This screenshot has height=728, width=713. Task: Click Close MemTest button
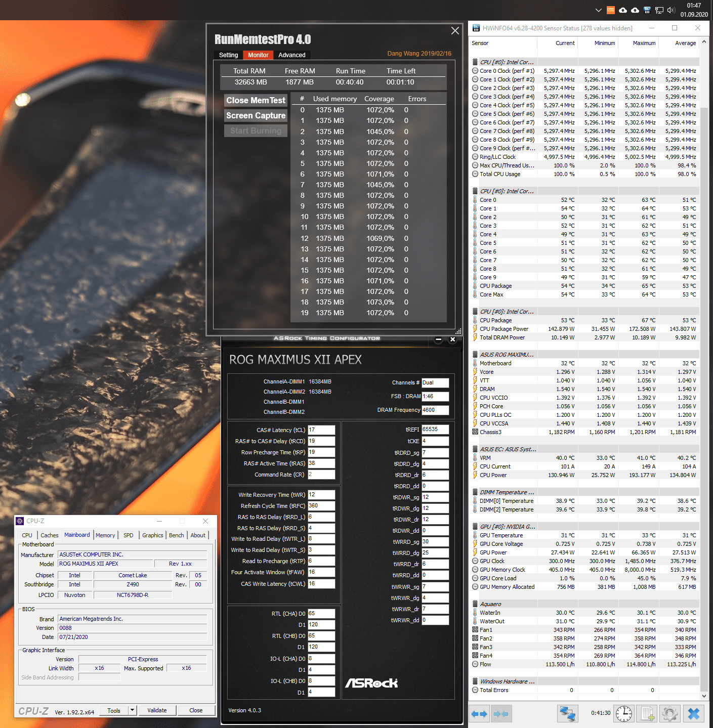[256, 101]
